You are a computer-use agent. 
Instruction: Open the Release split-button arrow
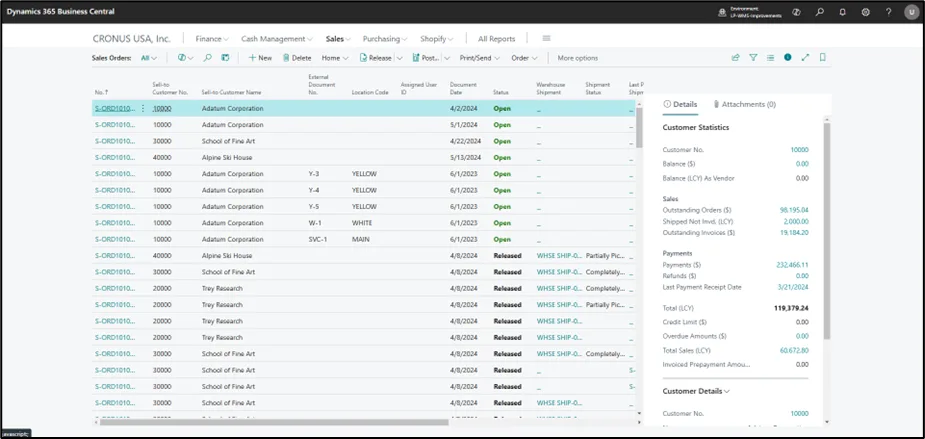[x=399, y=58]
